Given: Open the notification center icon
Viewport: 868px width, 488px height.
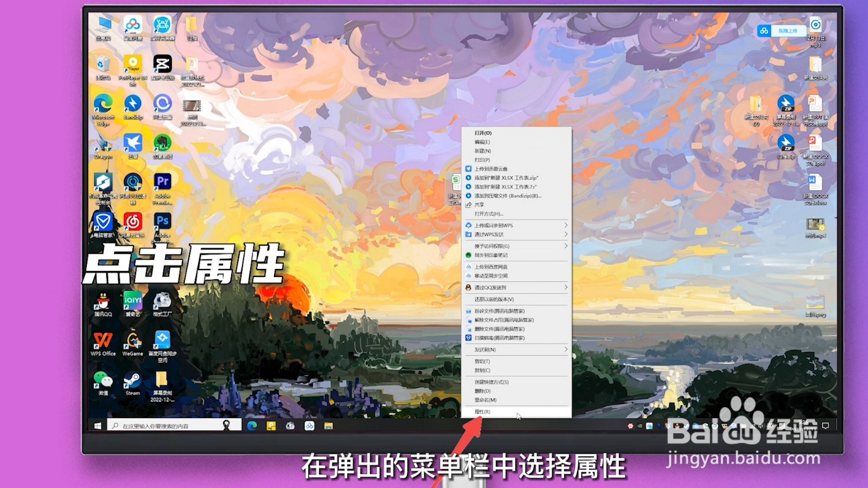Looking at the screenshot, I should (x=826, y=426).
